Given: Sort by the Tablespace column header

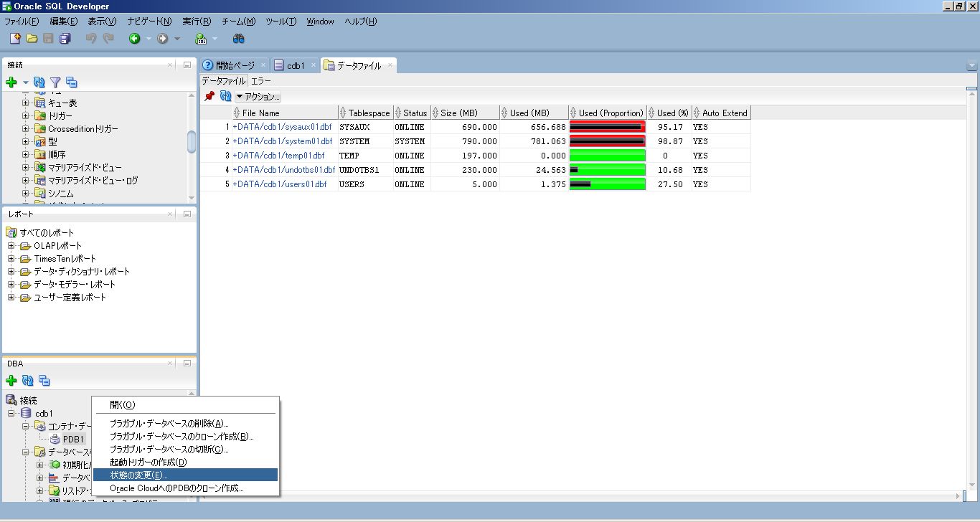Looking at the screenshot, I should tap(366, 113).
